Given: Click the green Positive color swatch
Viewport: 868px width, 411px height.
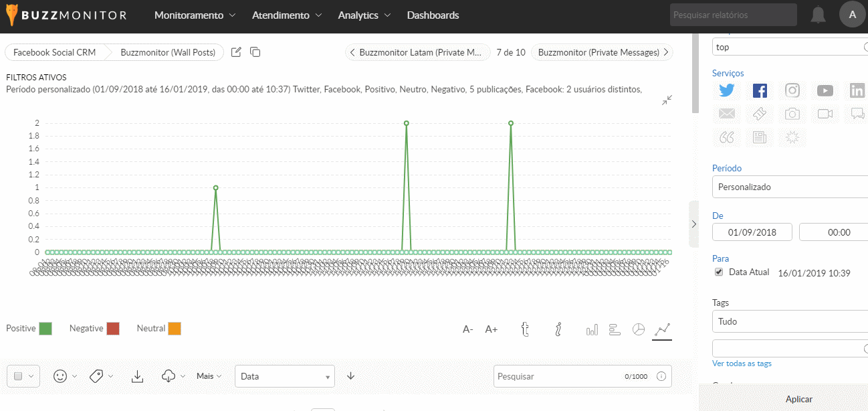Looking at the screenshot, I should (x=45, y=329).
